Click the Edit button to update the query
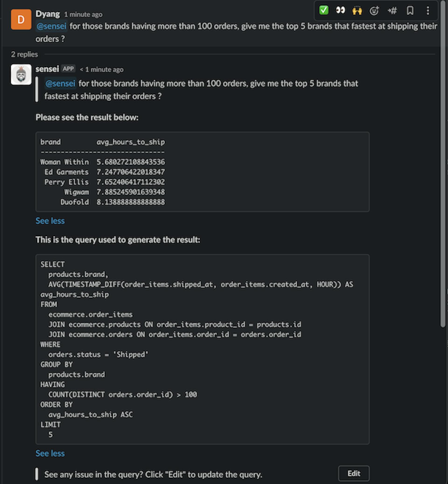This screenshot has width=448, height=484. [x=354, y=473]
